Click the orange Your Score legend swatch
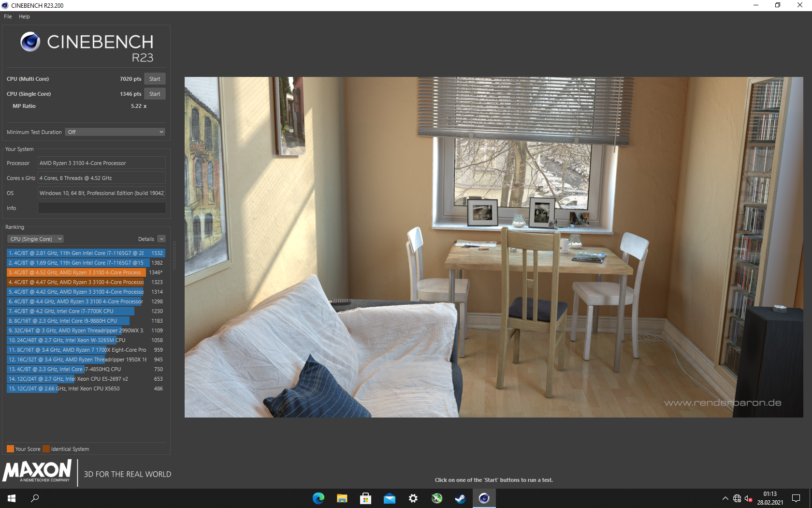Viewport: 812px width, 508px height. pyautogui.click(x=10, y=449)
